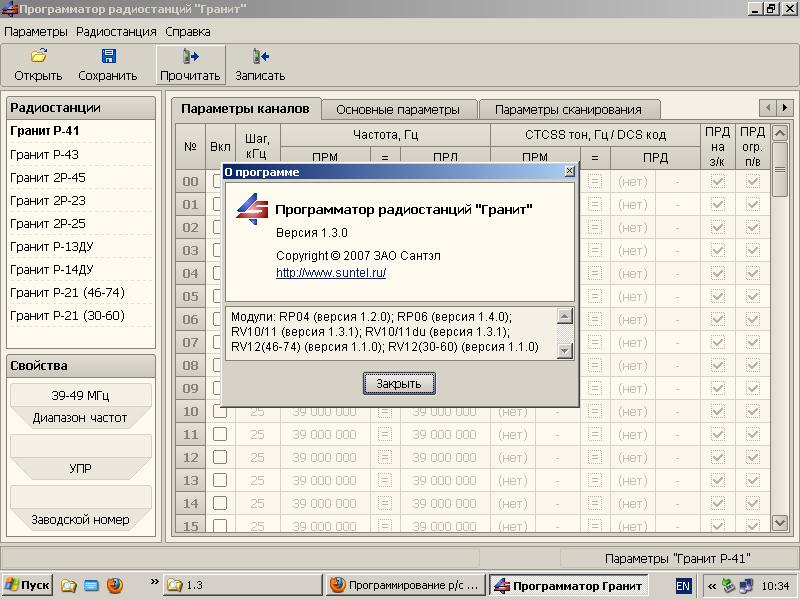Click modules list scroll-down arrow in dialog
This screenshot has height=600, width=800.
(x=564, y=351)
